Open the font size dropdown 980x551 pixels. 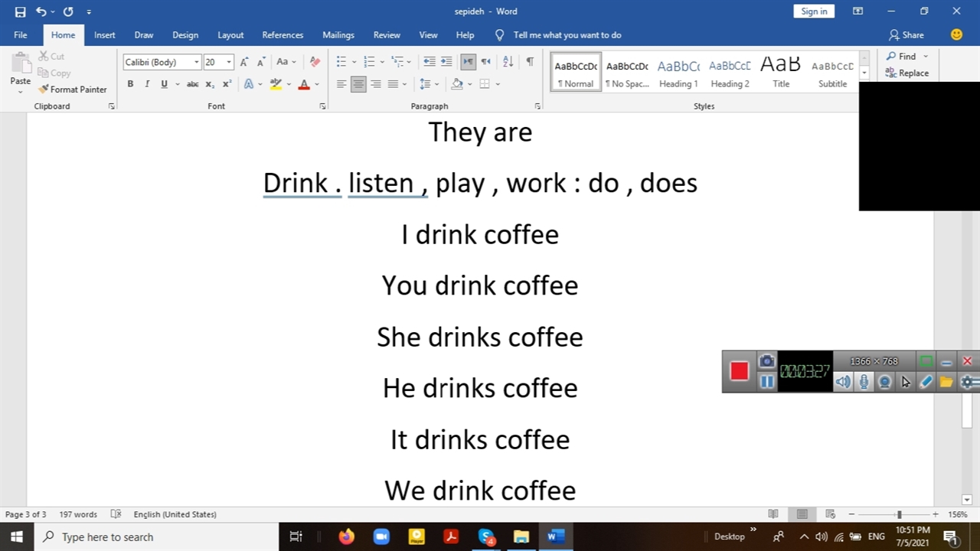[229, 62]
